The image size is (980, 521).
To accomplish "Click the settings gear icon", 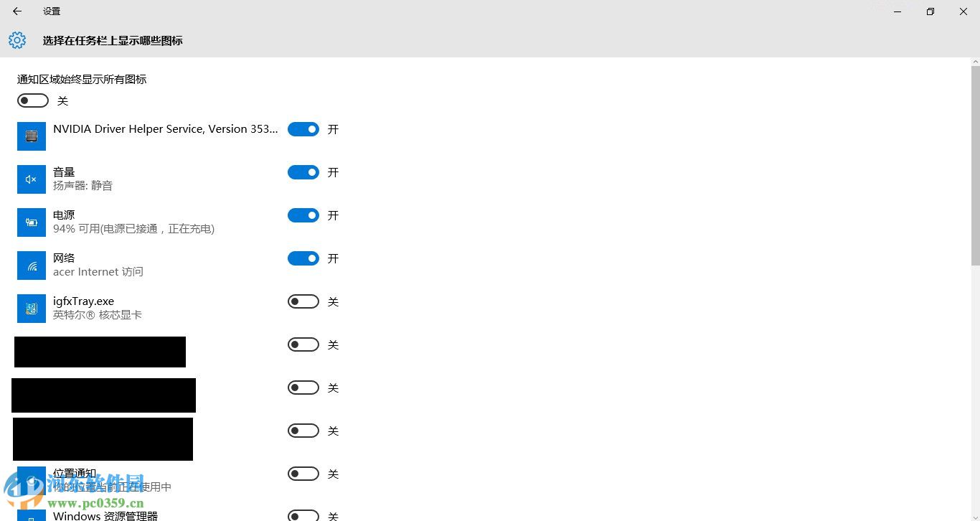I will point(17,40).
